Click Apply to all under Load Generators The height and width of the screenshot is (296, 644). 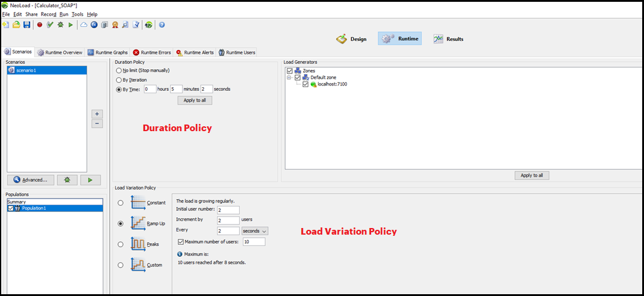[x=532, y=176]
